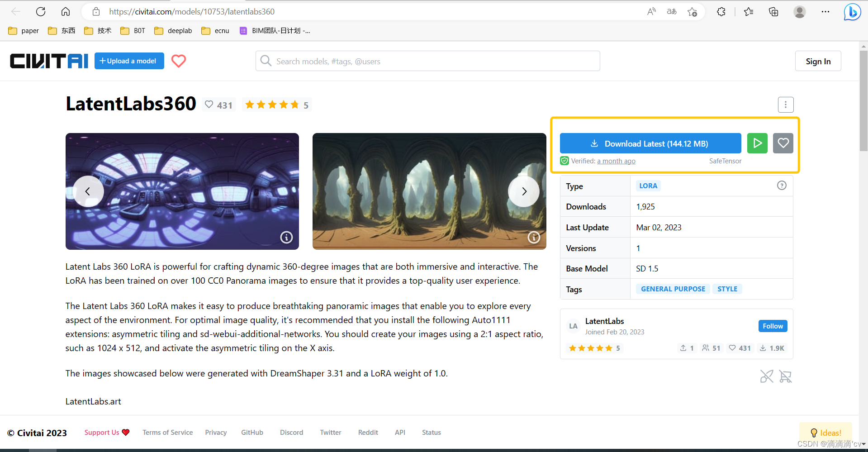Click the red heart support icon in header
Image resolution: width=868 pixels, height=452 pixels.
tap(179, 61)
